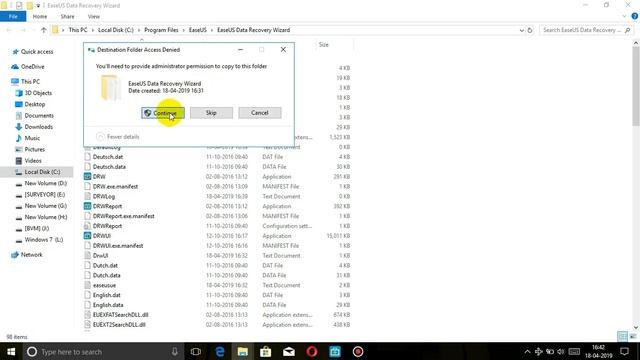Viewport: 640px width, 360px height.
Task: Select New Volume (G:) drive
Action: (x=41, y=206)
